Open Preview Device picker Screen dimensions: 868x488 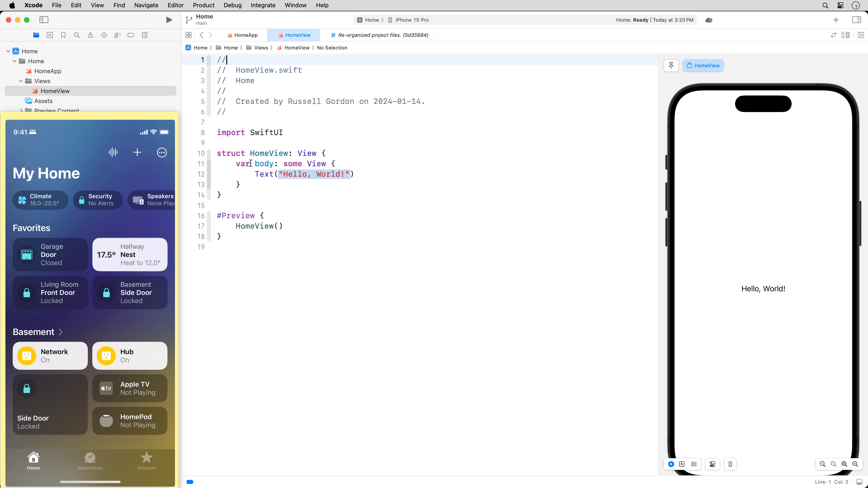pyautogui.click(x=730, y=464)
